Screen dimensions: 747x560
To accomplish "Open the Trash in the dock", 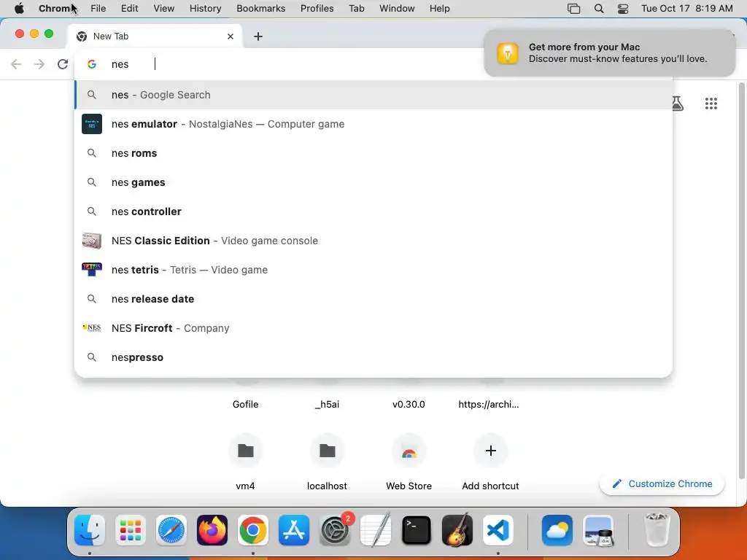I will point(657,530).
